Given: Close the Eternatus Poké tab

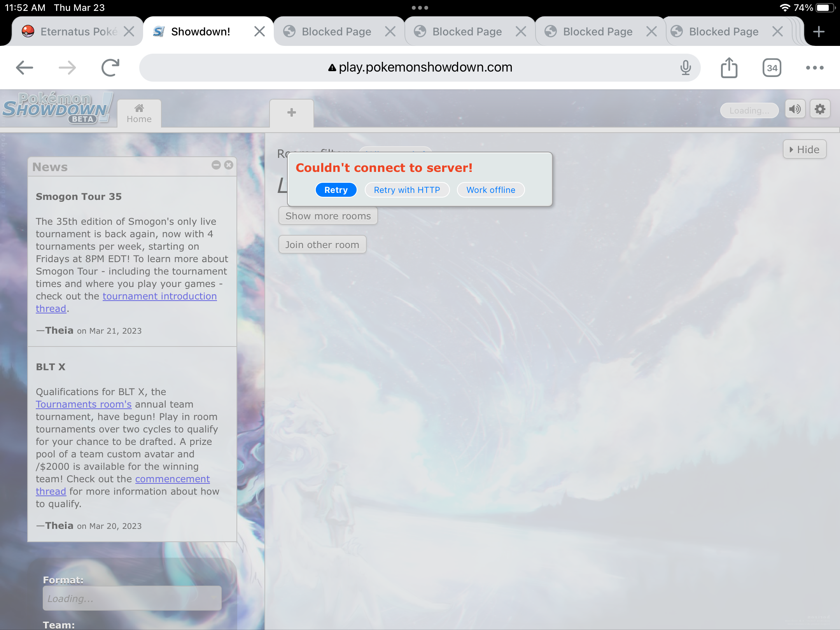Looking at the screenshot, I should pyautogui.click(x=129, y=31).
